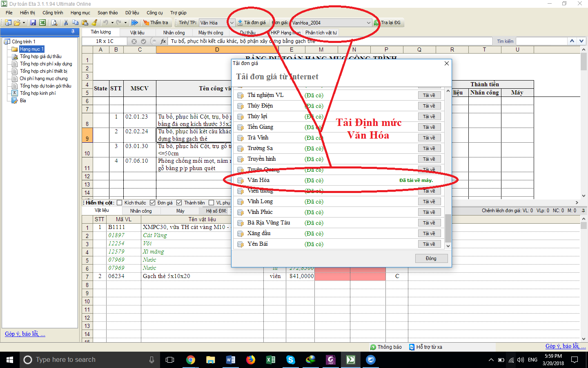Switch to the Vật liệu tab
The height and width of the screenshot is (368, 588).
pos(137,33)
